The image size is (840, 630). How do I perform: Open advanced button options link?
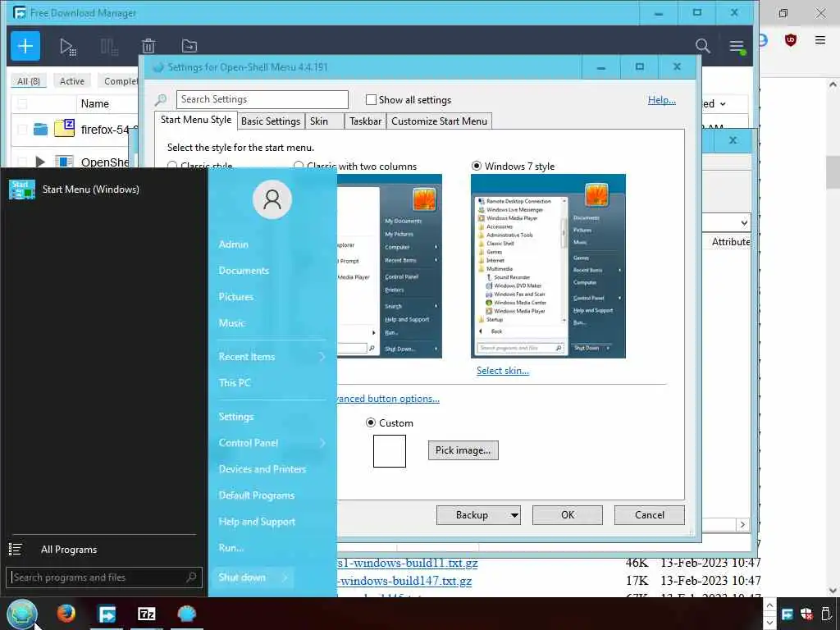click(388, 399)
